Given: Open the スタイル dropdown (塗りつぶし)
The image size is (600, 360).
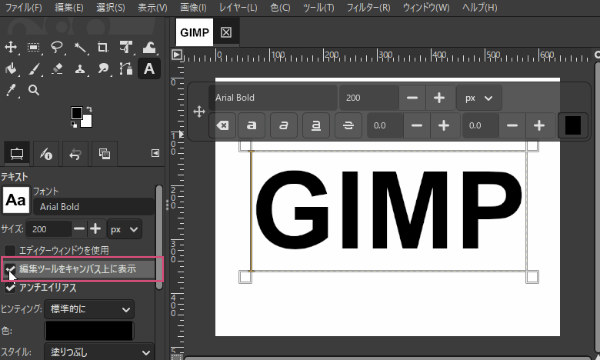Looking at the screenshot, I should [100, 352].
